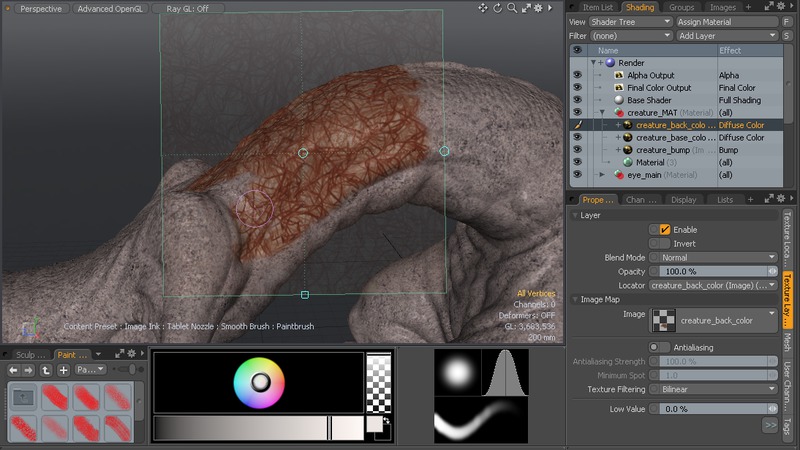Switch to the Item List tab
The height and width of the screenshot is (450, 800).
[x=596, y=7]
